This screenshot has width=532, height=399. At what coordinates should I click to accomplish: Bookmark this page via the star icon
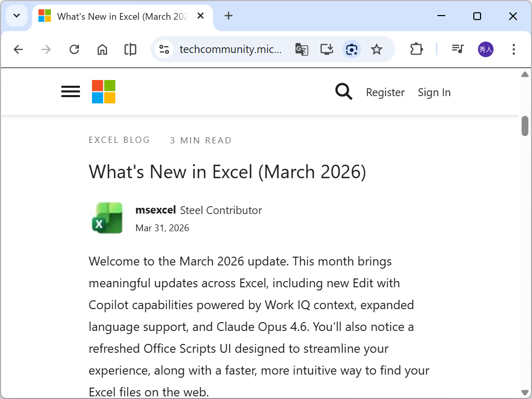coord(377,49)
